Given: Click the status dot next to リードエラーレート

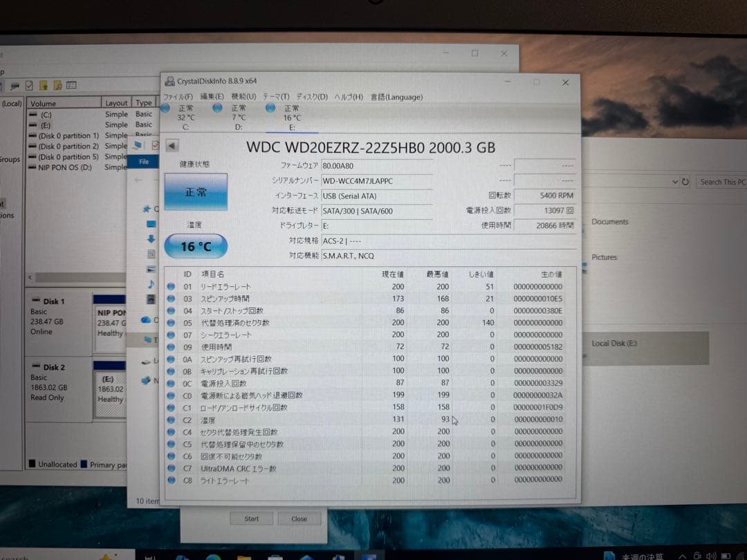Looking at the screenshot, I should click(x=172, y=286).
